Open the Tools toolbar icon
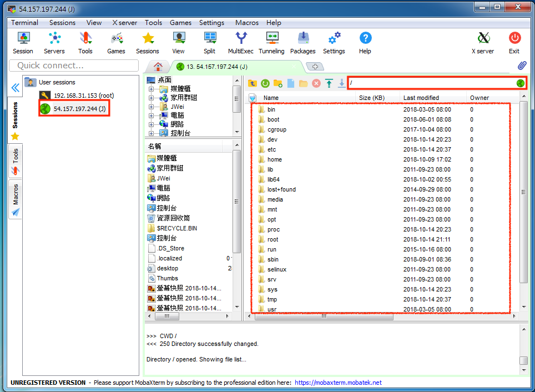Viewport: 535px width, 392px height. point(85,43)
